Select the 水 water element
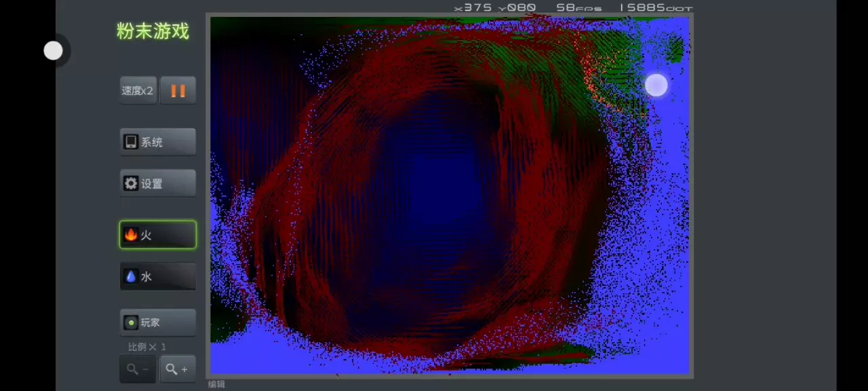 click(158, 276)
